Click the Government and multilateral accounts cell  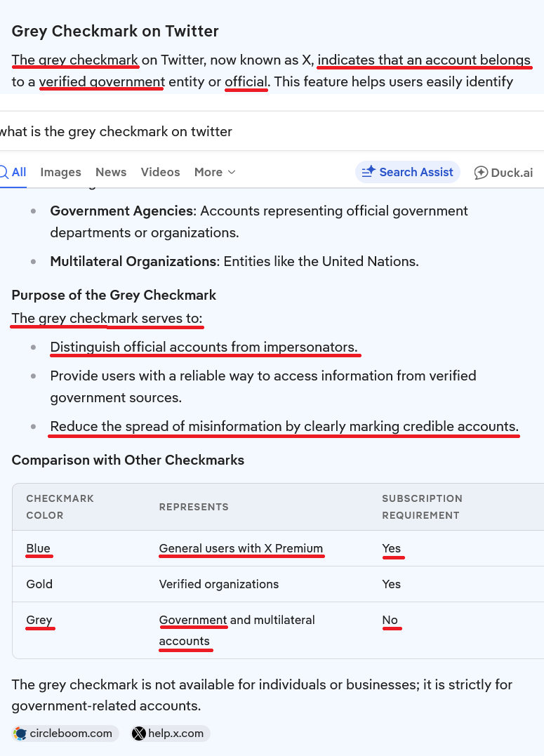[x=237, y=630]
